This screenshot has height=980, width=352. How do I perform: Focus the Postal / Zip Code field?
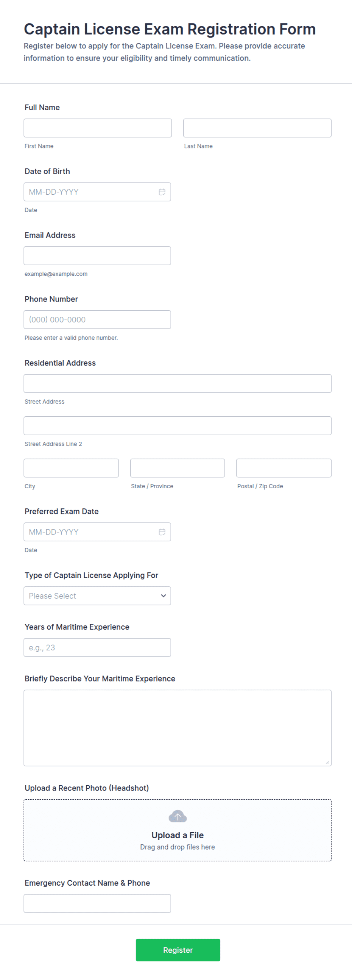284,468
